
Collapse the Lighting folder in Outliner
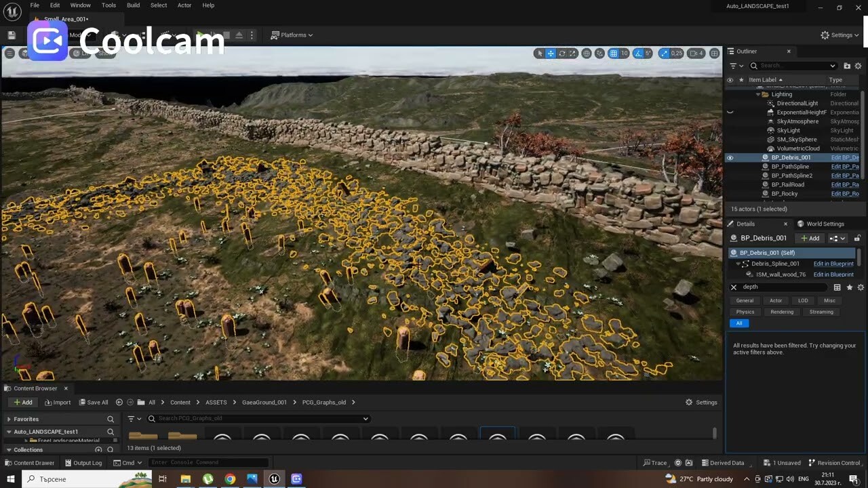[x=757, y=94]
